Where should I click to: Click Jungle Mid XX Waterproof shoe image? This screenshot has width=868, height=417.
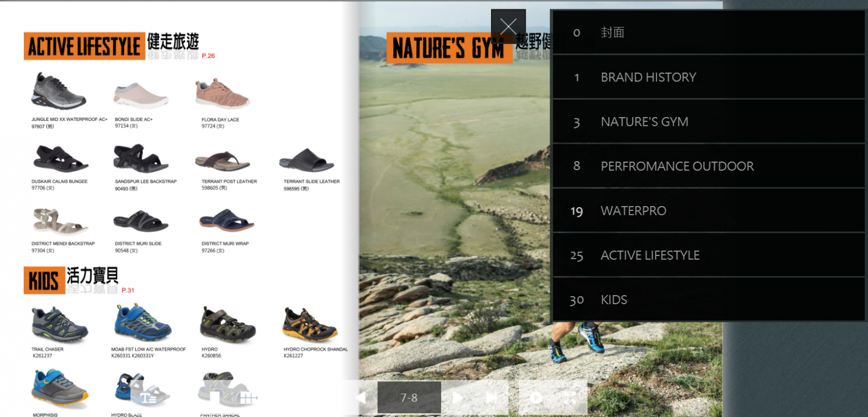tap(59, 91)
